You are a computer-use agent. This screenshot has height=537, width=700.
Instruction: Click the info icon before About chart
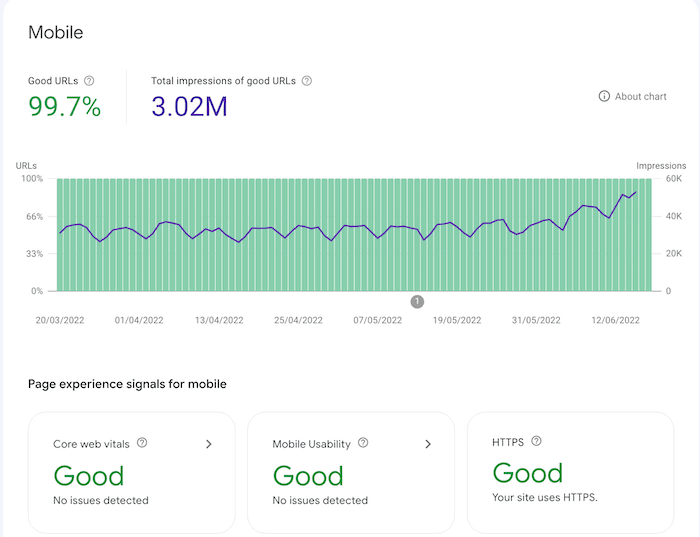[x=604, y=96]
